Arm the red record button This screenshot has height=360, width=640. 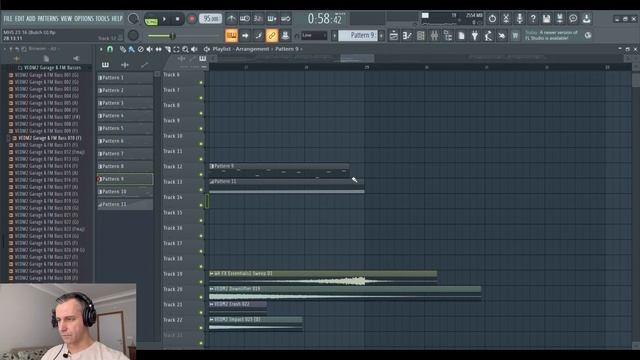(191, 19)
